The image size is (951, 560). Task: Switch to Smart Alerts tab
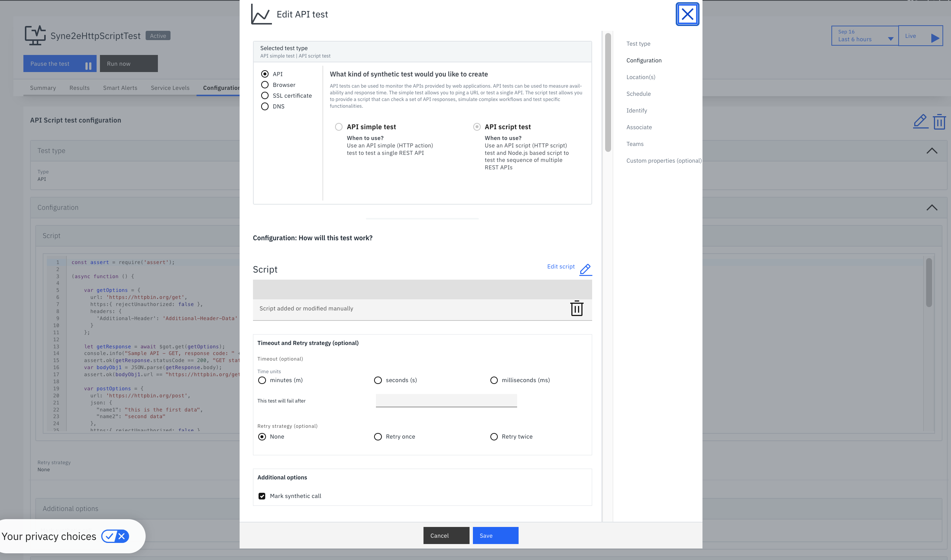[x=120, y=88]
